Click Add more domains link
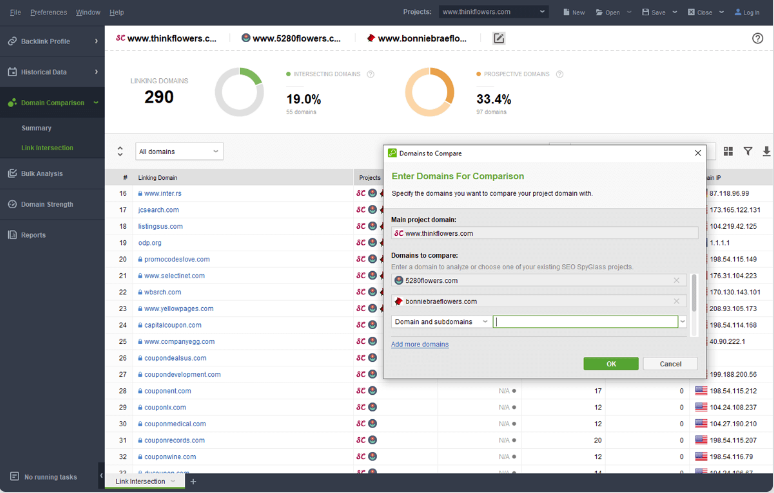 pos(420,344)
